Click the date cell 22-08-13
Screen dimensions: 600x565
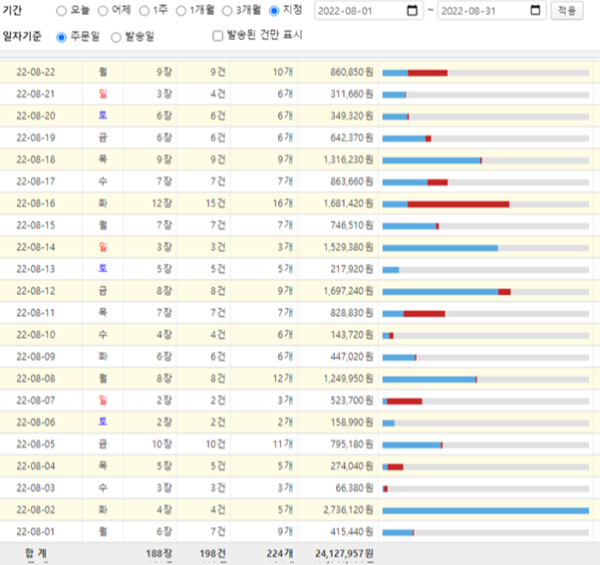(x=36, y=269)
